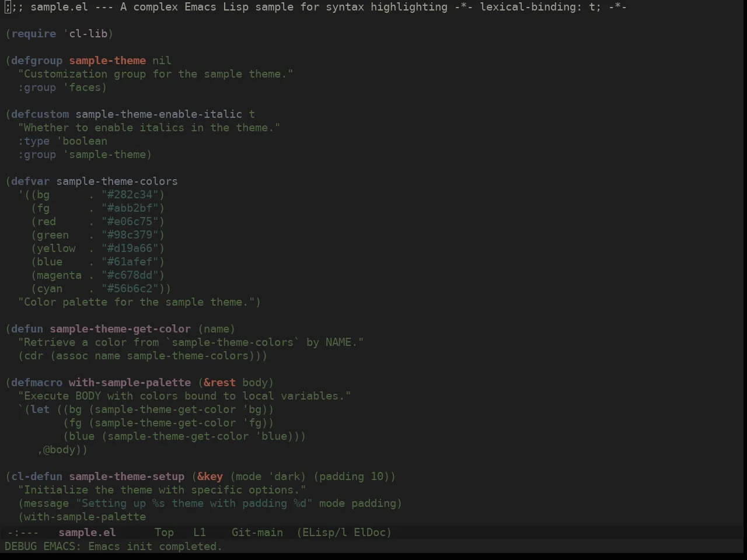The height and width of the screenshot is (560, 747).
Task: Click the message function call
Action: 47,503
